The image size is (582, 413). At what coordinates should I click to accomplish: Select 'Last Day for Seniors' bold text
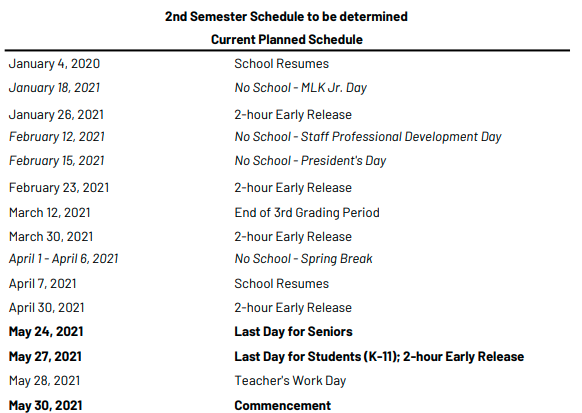(293, 332)
